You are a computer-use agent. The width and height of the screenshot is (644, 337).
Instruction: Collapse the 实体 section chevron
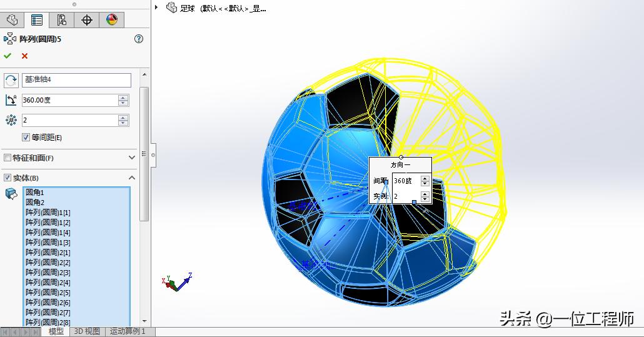[132, 178]
